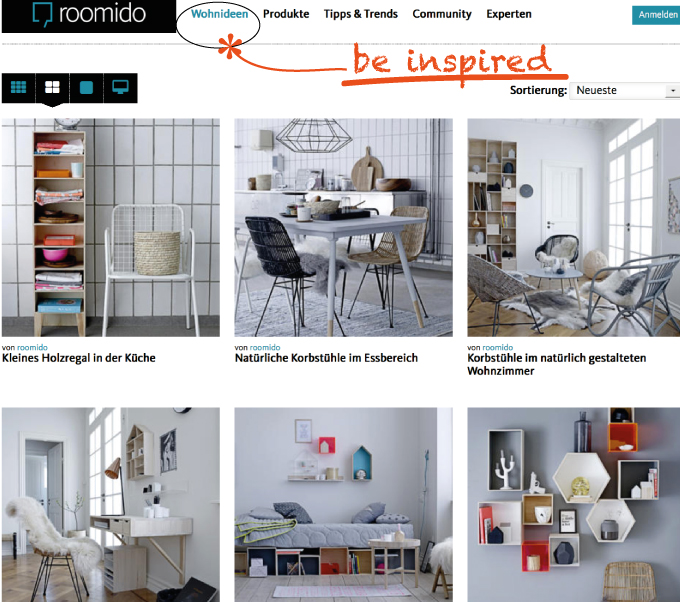This screenshot has height=602, width=680.
Task: Switch to small grid view icon
Action: click(x=18, y=88)
